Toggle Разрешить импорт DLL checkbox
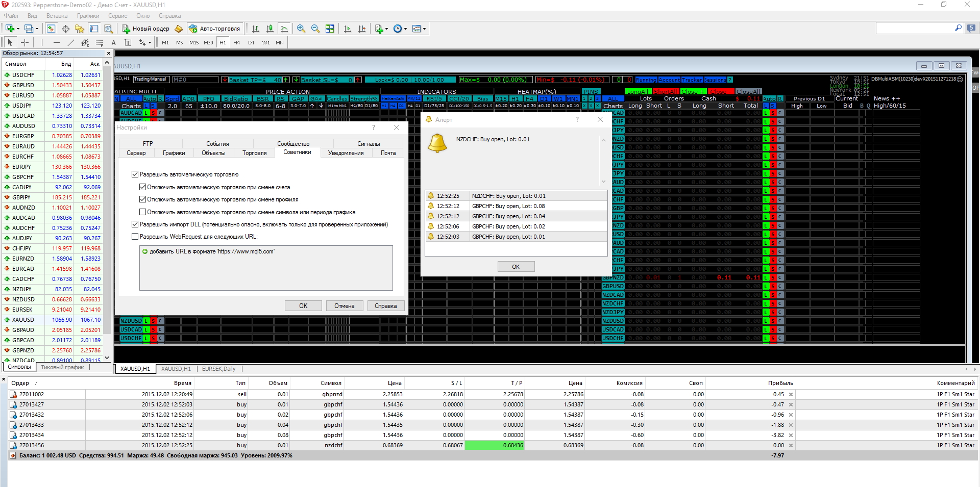980x487 pixels. point(135,224)
